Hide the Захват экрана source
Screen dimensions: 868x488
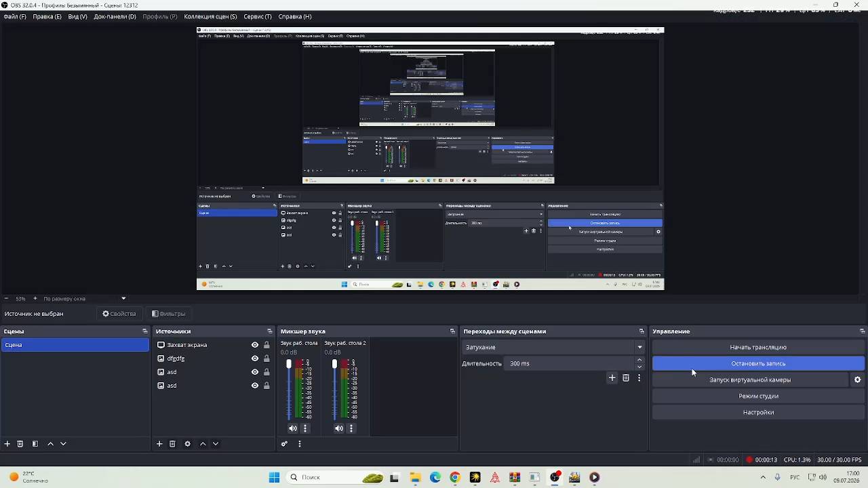coord(255,345)
